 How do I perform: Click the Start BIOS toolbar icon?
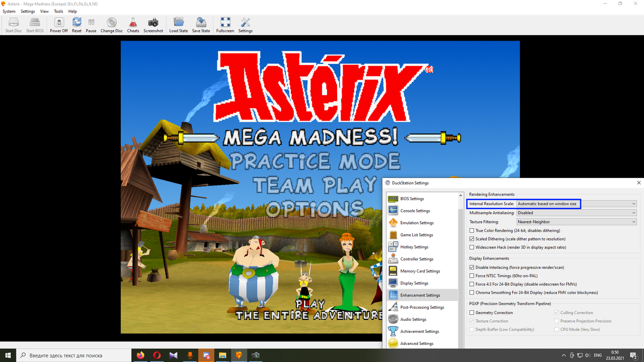coord(35,25)
